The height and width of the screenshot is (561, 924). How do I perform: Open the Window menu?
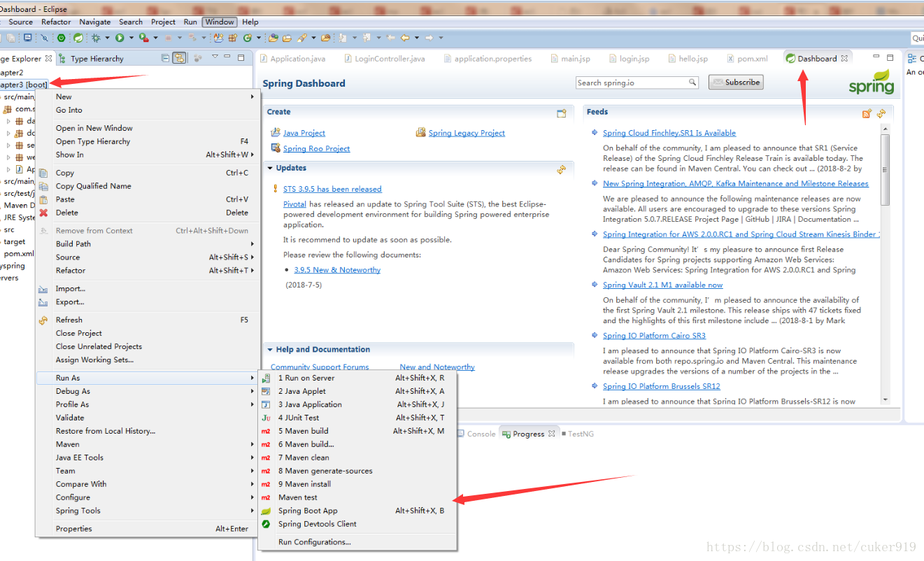(220, 22)
